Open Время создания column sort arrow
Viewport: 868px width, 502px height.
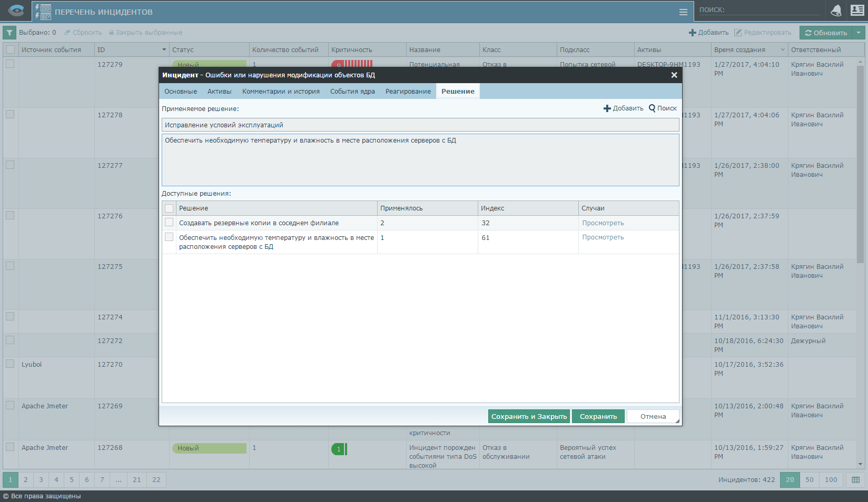pos(783,50)
